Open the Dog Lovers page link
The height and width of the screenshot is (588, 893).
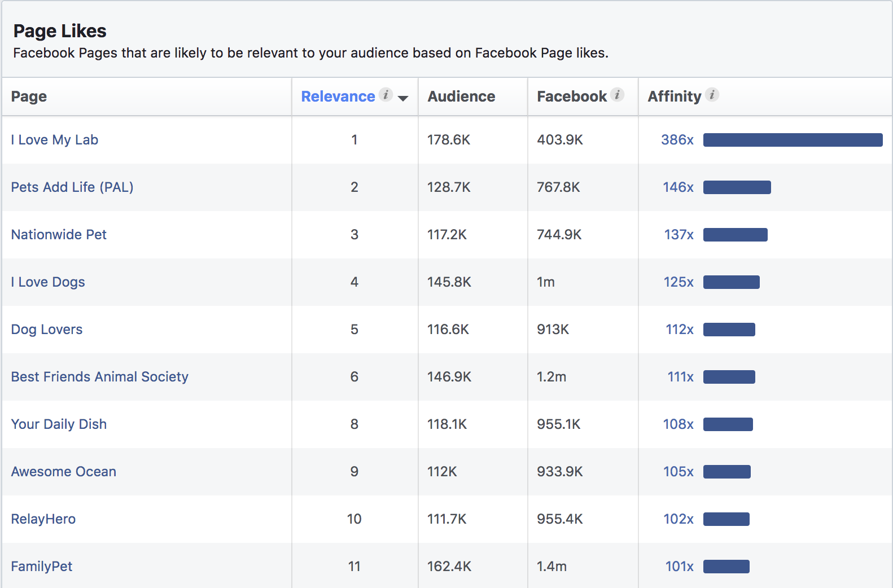(47, 330)
